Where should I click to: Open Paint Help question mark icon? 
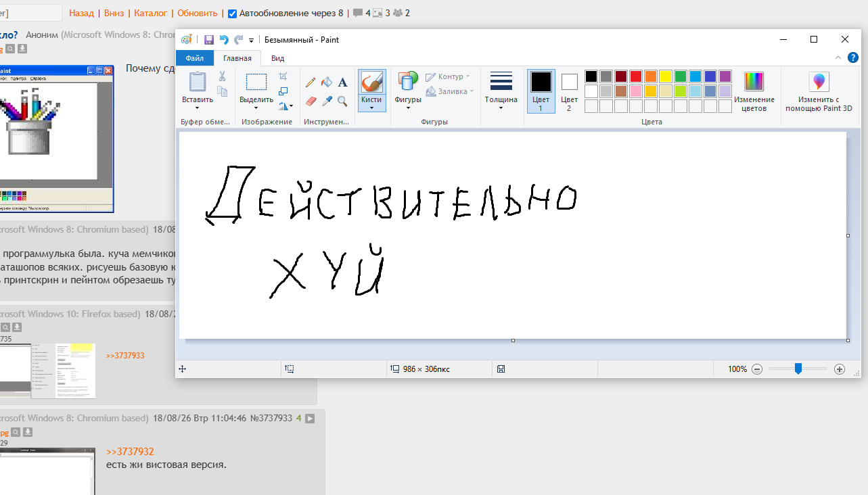(x=852, y=58)
